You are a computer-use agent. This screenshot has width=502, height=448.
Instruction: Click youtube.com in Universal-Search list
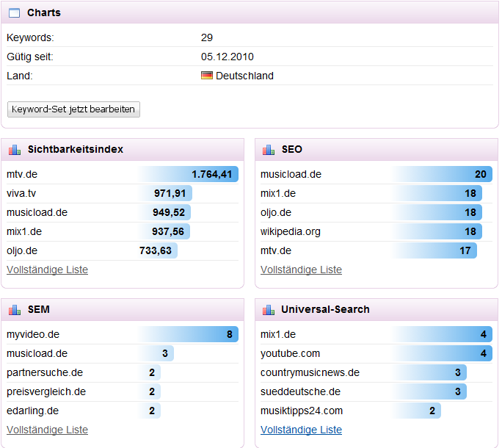(291, 353)
